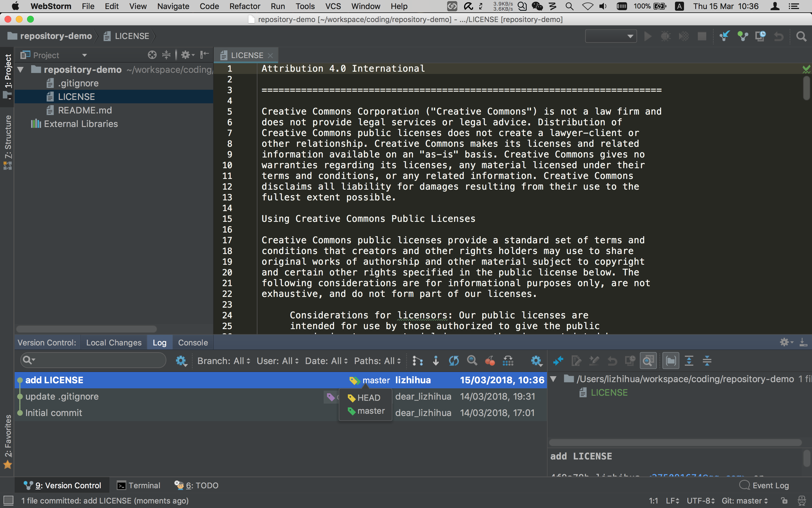Open the Date: All filter

[326, 361]
